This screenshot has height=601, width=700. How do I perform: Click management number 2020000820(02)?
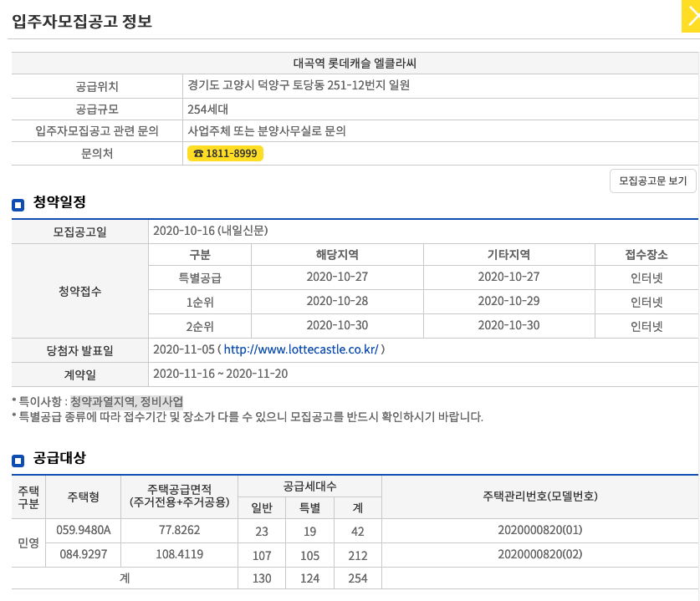click(540, 554)
